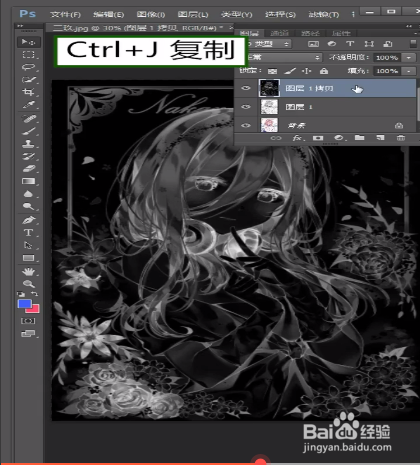Select the Rectangular Marquee tool
Viewport: 420px width, 465px height.
pos(28,55)
